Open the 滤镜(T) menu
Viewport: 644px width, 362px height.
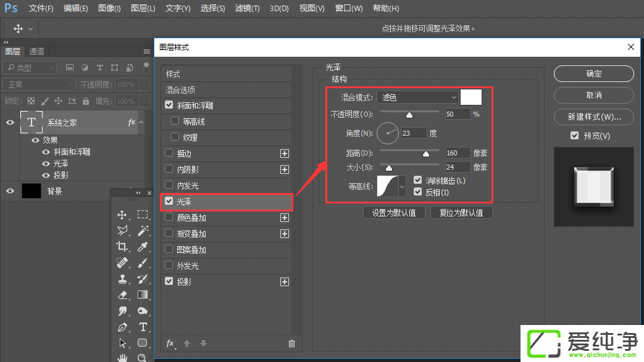click(247, 9)
